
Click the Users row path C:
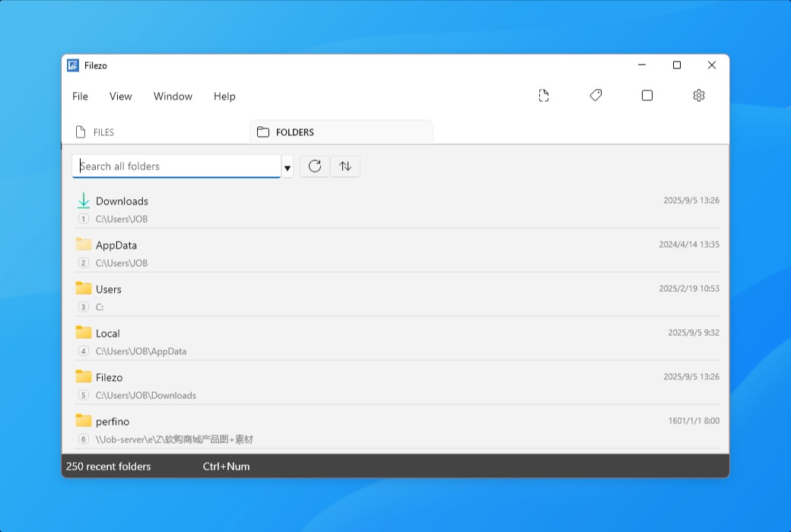coord(100,307)
